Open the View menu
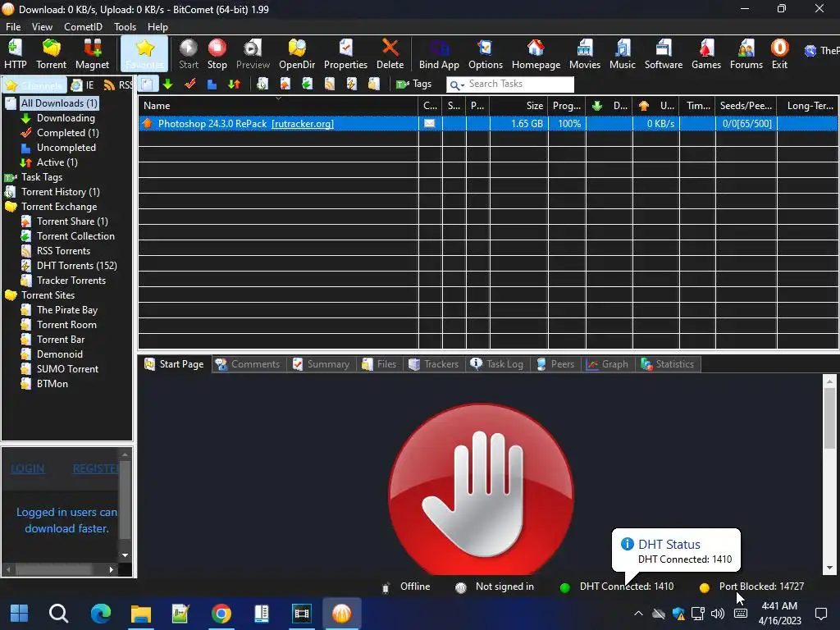This screenshot has height=630, width=840. [42, 27]
